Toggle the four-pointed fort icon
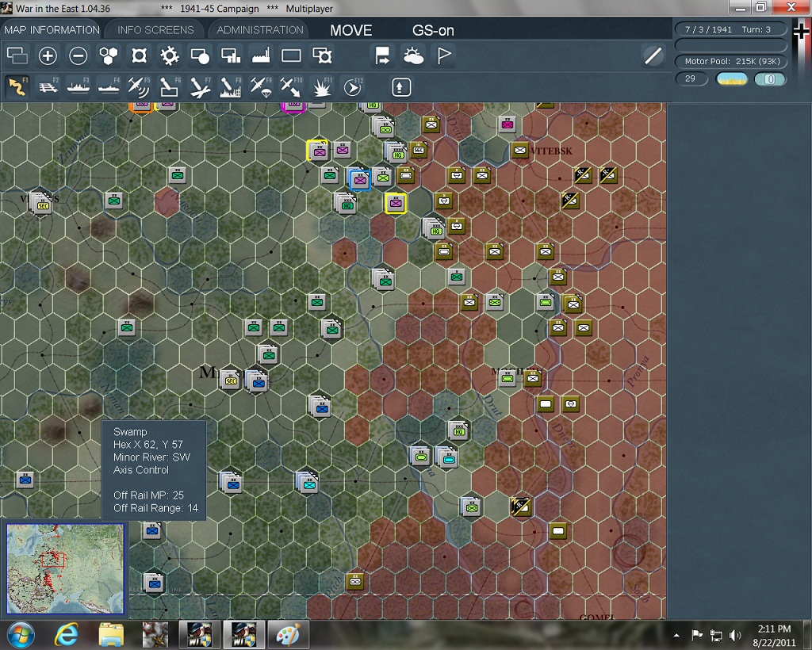Image resolution: width=812 pixels, height=650 pixels. [139, 55]
